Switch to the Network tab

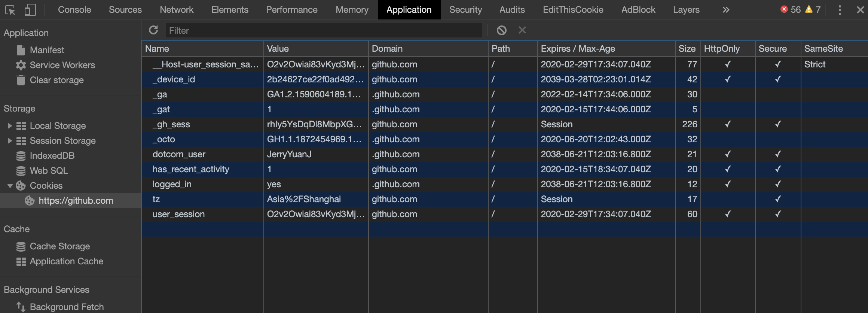[177, 10]
